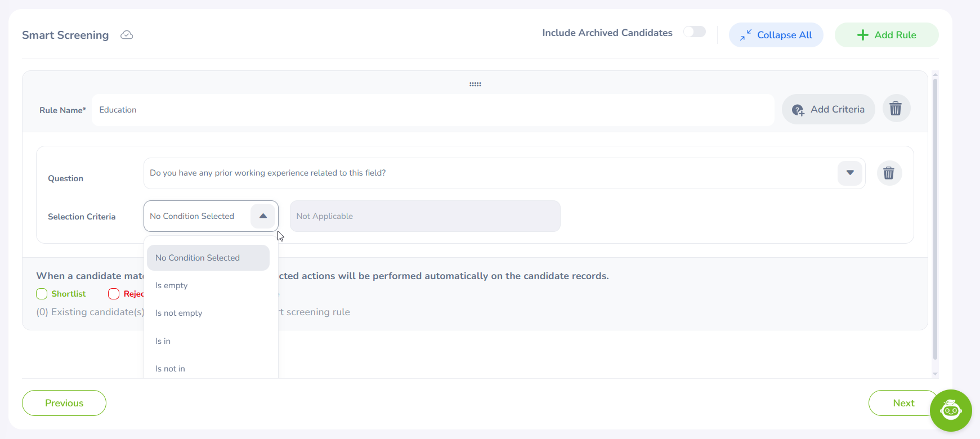Pick the 'Is in' condition option
Viewport: 980px width, 439px height.
163,341
